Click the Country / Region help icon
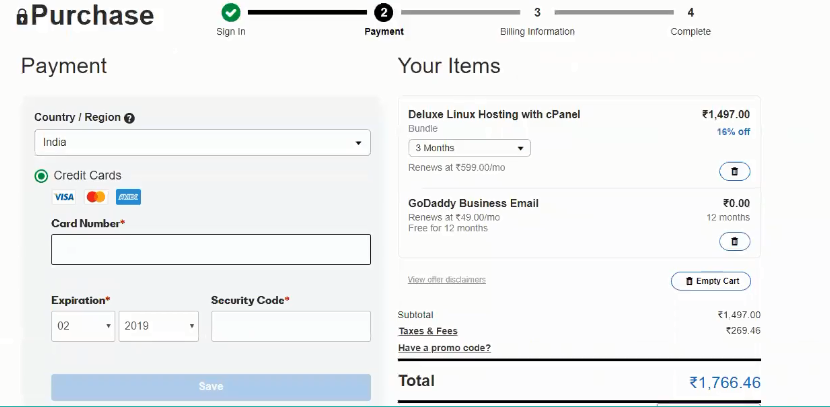Image resolution: width=830 pixels, height=407 pixels. pyautogui.click(x=129, y=118)
